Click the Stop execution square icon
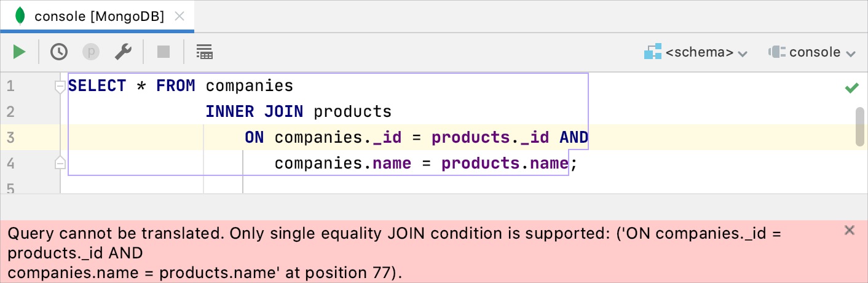The height and width of the screenshot is (283, 868). pos(163,52)
